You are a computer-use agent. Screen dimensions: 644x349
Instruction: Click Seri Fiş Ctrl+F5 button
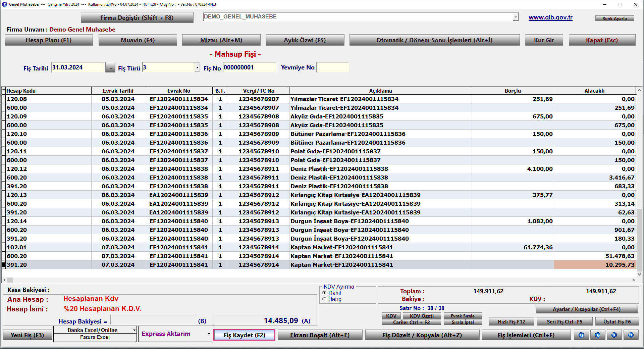565,321
